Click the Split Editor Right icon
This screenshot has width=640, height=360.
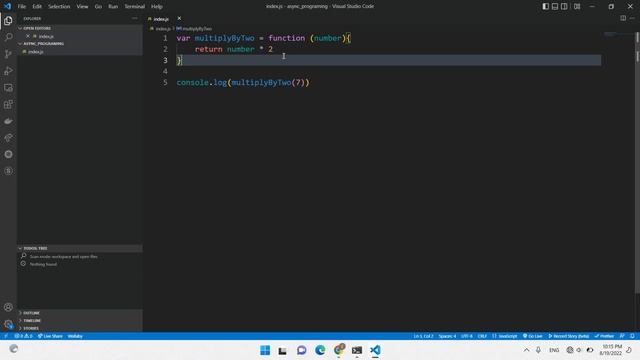(623, 18)
